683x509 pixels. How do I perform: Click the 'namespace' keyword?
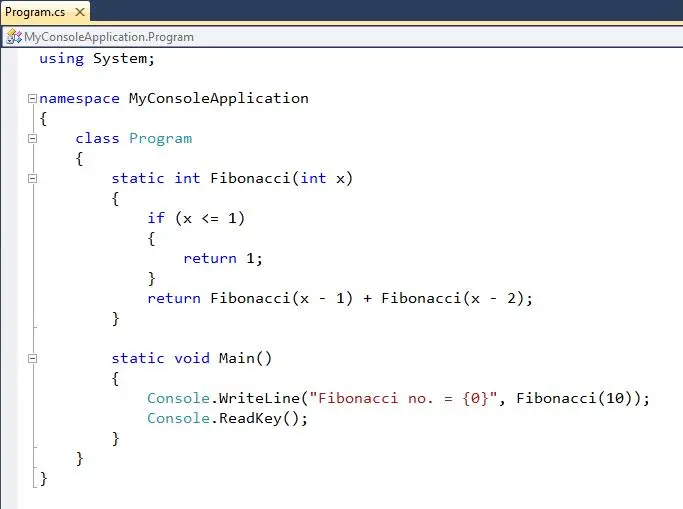(79, 99)
